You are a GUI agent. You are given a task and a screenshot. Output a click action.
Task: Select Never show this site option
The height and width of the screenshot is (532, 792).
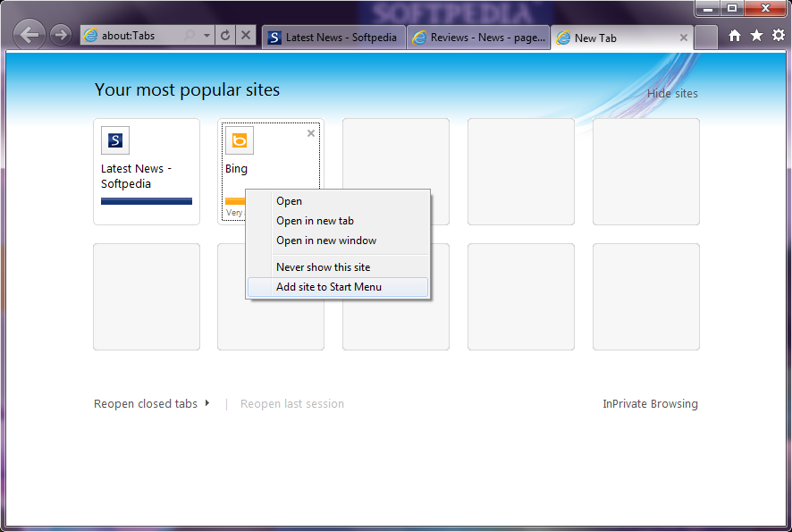click(323, 267)
